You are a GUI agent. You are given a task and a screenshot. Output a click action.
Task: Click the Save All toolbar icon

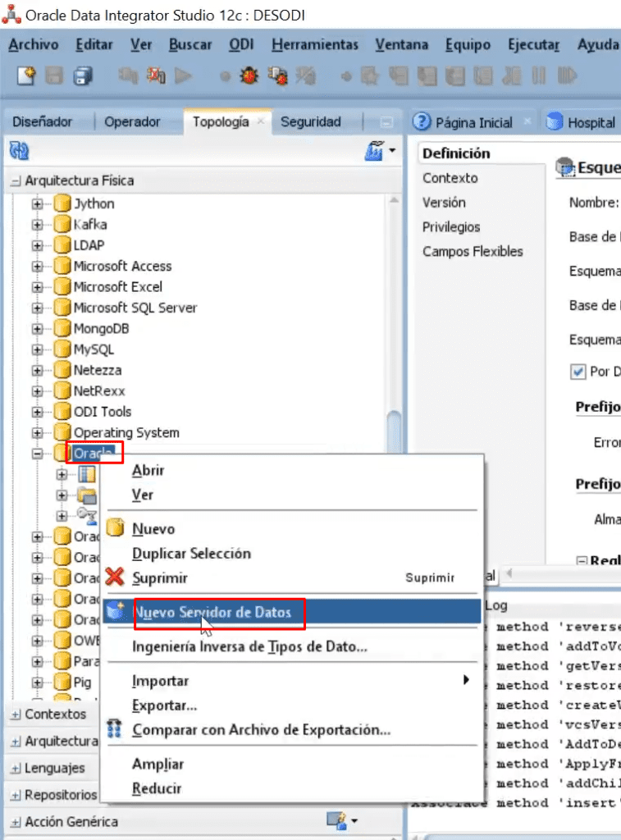click(83, 75)
